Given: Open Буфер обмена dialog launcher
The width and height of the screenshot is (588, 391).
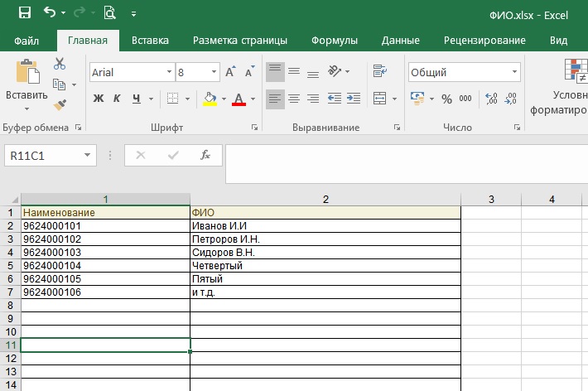Looking at the screenshot, I should coord(78,128).
